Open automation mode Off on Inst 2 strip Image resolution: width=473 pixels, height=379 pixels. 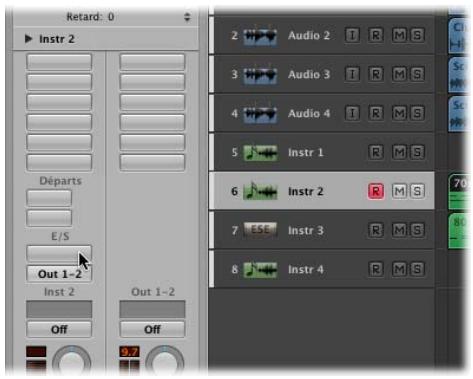coord(59,329)
